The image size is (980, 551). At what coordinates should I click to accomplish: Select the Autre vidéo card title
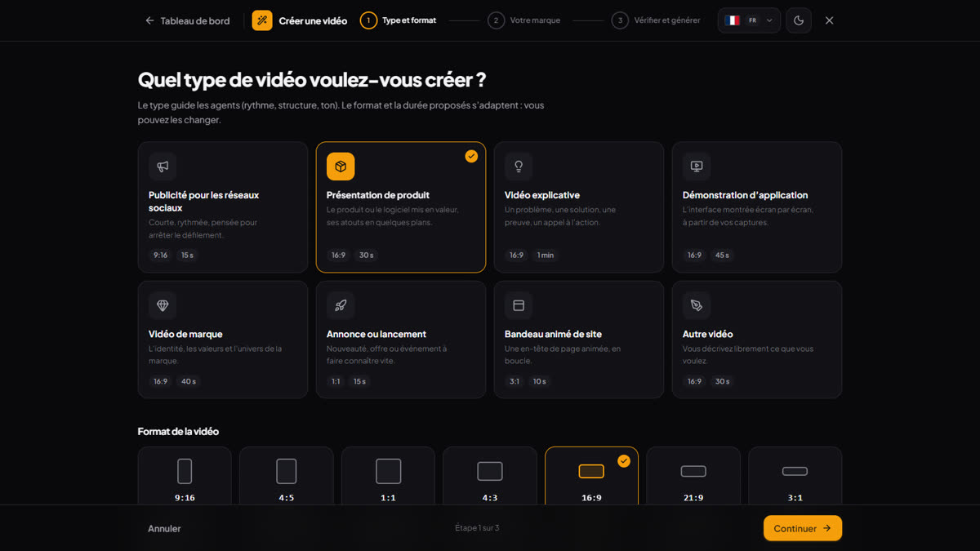(x=708, y=334)
